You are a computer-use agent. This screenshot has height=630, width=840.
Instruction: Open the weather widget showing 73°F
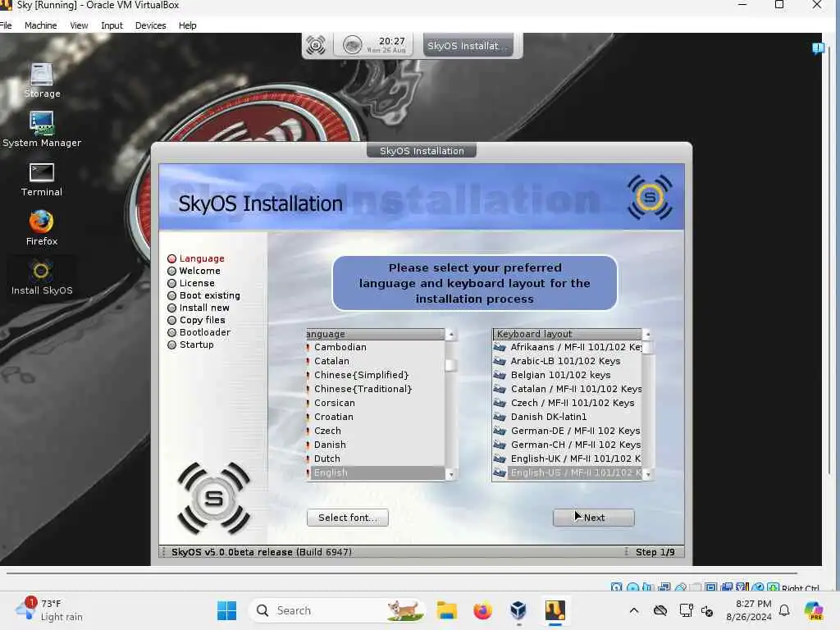pos(48,610)
